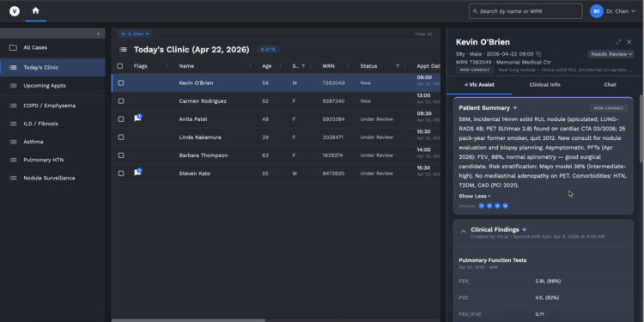The image size is (644, 322).
Task: Click the search magnifier icon
Action: tap(475, 11)
